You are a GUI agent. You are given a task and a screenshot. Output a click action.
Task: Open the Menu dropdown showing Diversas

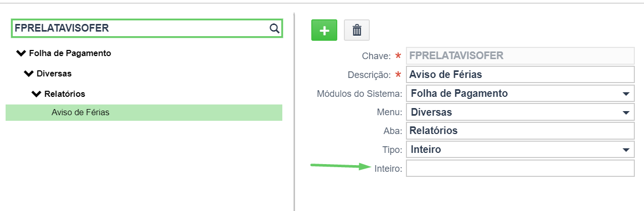pyautogui.click(x=520, y=112)
